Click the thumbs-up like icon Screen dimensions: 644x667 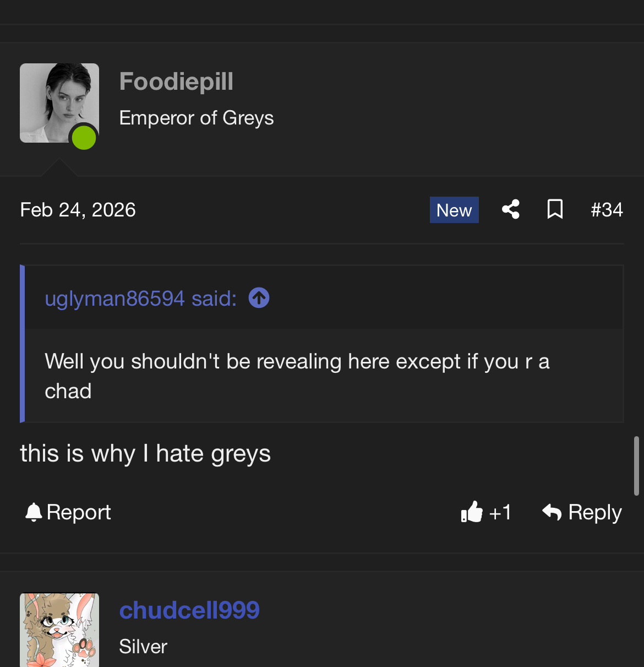(x=472, y=512)
